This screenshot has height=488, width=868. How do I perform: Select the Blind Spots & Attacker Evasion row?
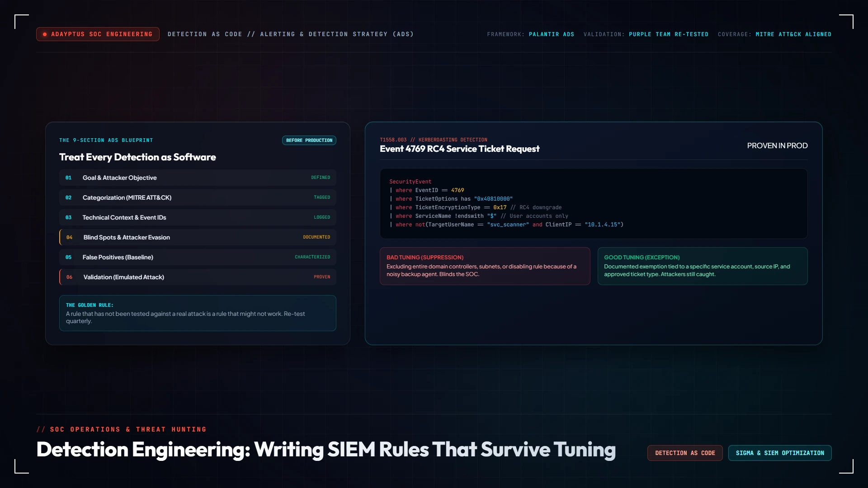click(198, 237)
